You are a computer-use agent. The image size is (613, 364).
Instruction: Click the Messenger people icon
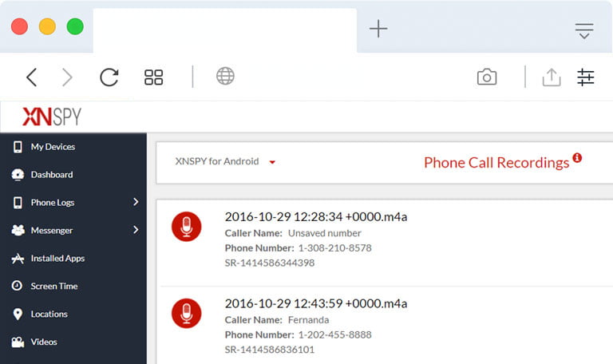[x=18, y=230]
